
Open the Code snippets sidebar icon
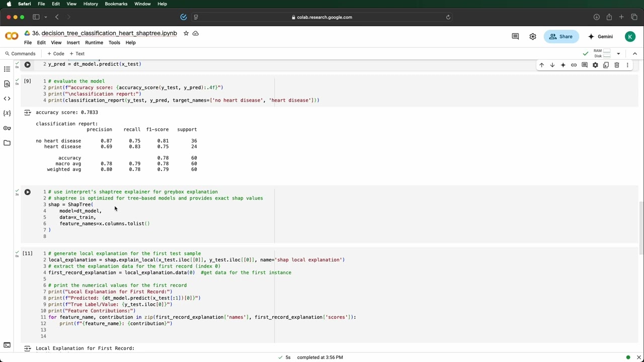coord(7,99)
